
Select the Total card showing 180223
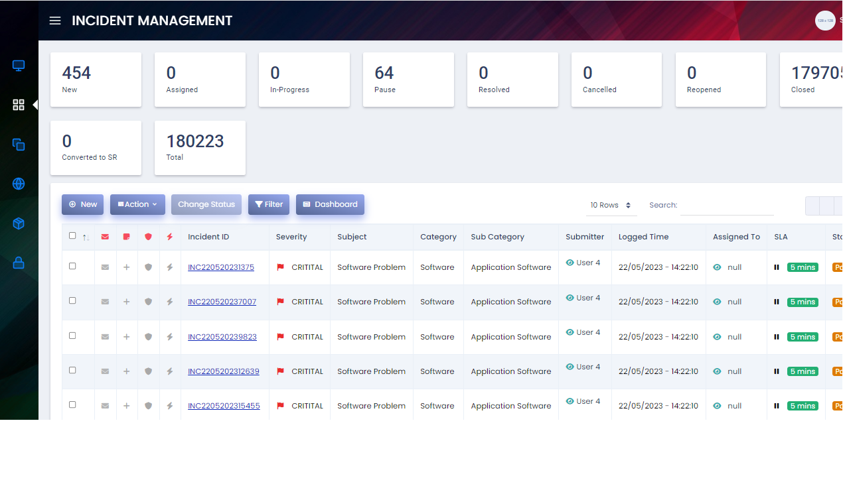[200, 148]
